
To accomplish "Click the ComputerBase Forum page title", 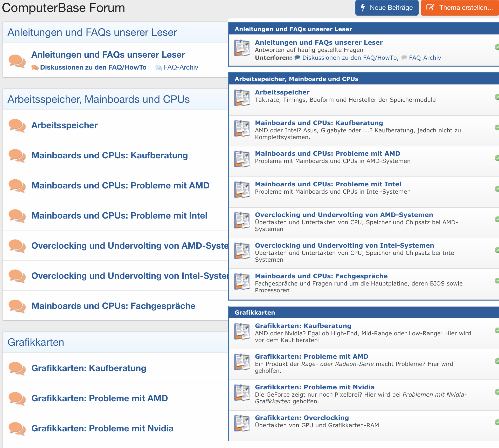I will (x=64, y=8).
